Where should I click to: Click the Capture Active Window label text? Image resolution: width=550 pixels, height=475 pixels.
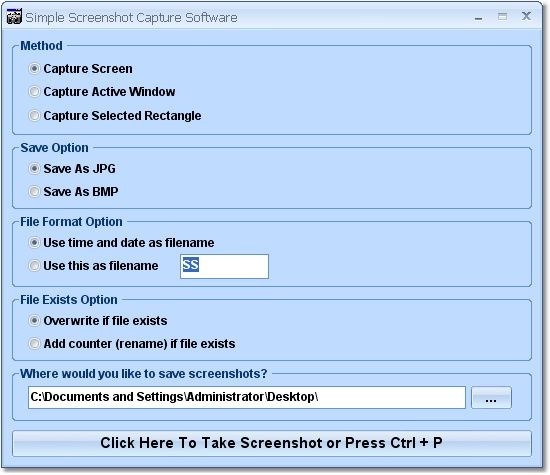pos(109,92)
